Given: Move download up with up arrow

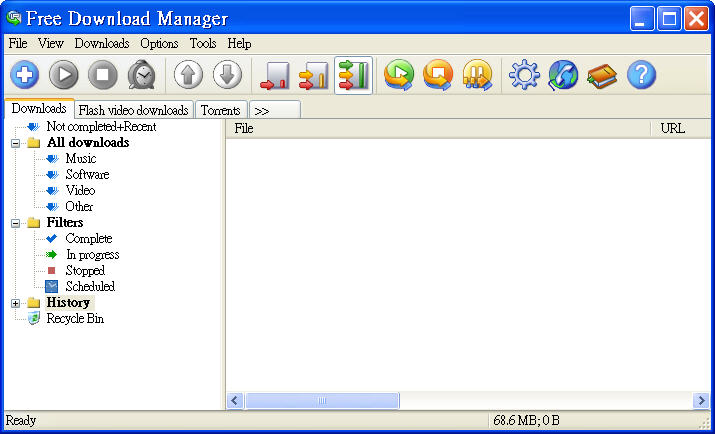Looking at the screenshot, I should pyautogui.click(x=188, y=75).
